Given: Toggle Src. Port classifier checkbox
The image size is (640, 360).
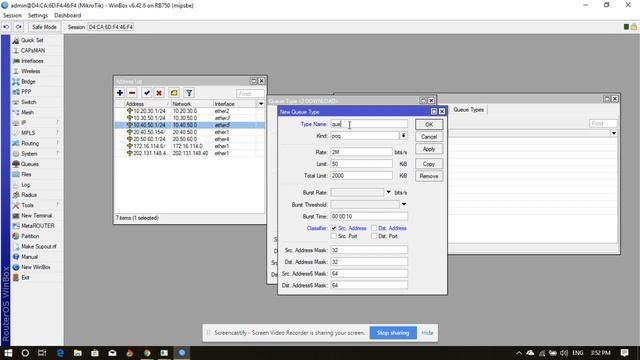Looking at the screenshot, I should (x=334, y=236).
